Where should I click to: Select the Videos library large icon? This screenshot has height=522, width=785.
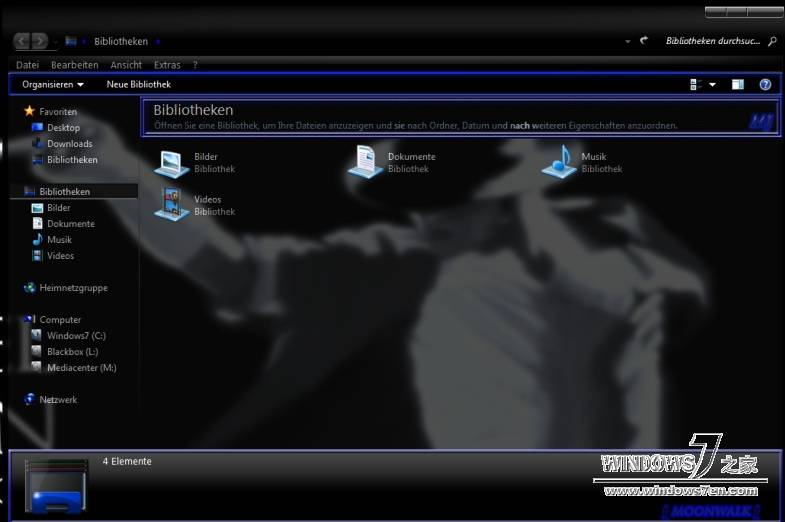pos(171,204)
